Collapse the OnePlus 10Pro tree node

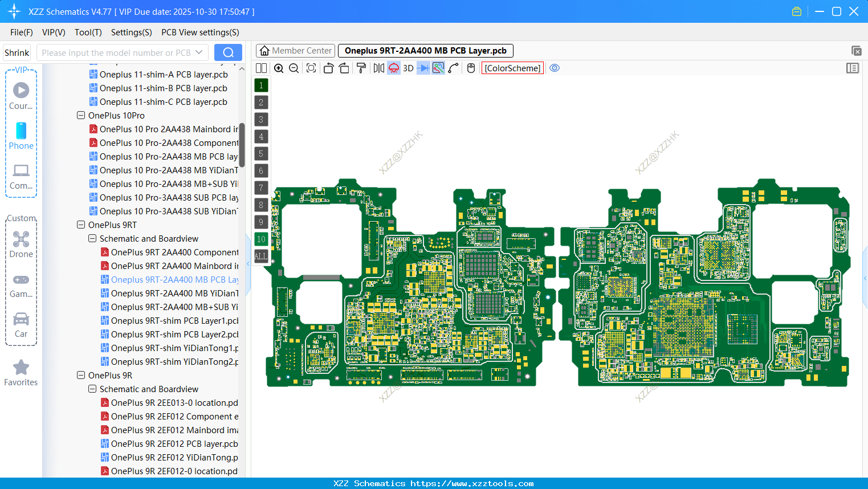coord(80,115)
